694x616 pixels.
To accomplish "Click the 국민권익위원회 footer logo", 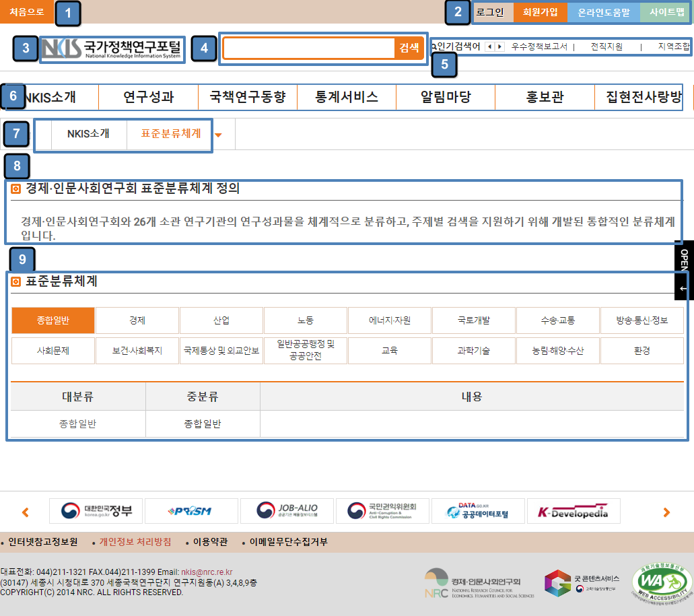I will point(381,511).
